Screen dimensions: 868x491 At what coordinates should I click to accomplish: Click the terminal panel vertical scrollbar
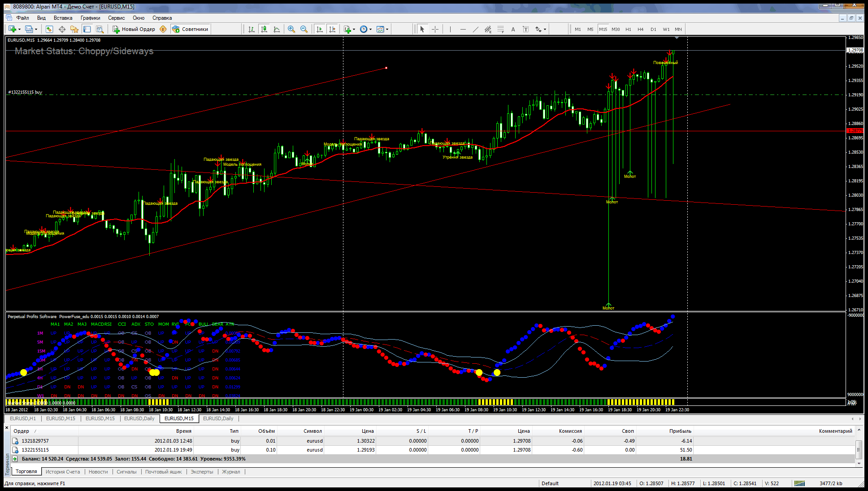pos(859,449)
